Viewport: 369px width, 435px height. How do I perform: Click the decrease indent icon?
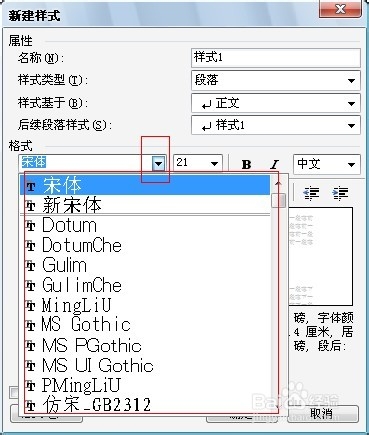311,193
